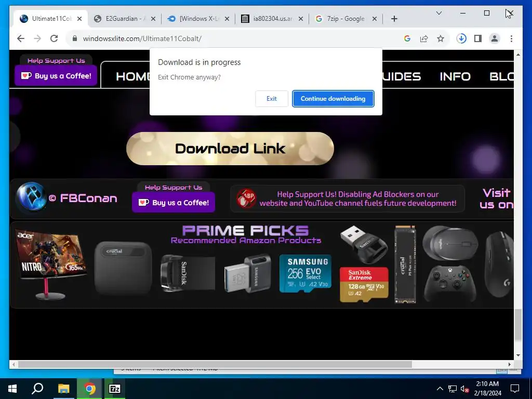This screenshot has height=399, width=532.
Task: Close the E2Guardian tab
Action: (x=153, y=19)
